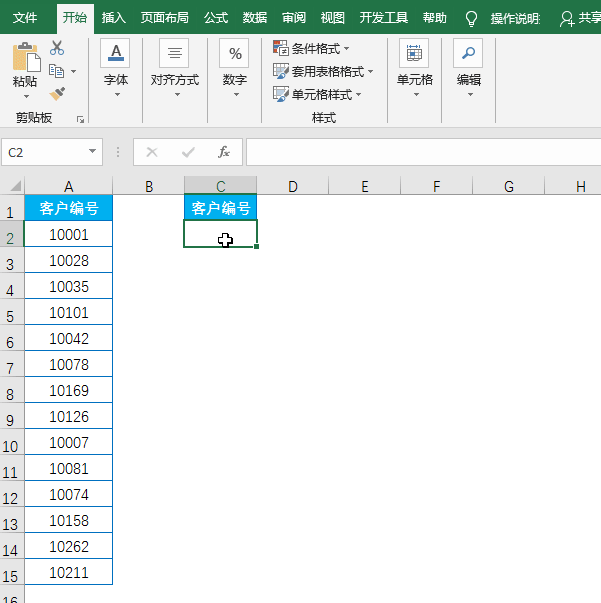This screenshot has width=601, height=603.
Task: Open the 字体 font group
Action: tap(116, 69)
